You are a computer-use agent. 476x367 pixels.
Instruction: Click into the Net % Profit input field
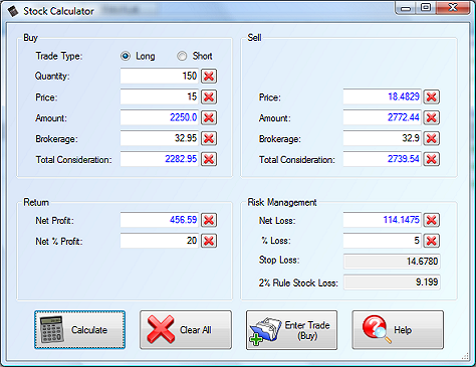160,241
